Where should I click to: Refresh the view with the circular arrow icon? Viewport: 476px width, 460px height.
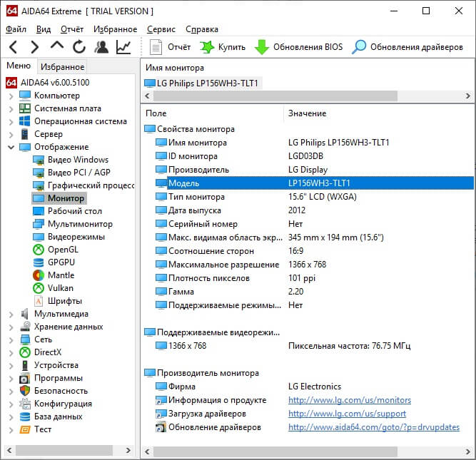click(x=79, y=47)
